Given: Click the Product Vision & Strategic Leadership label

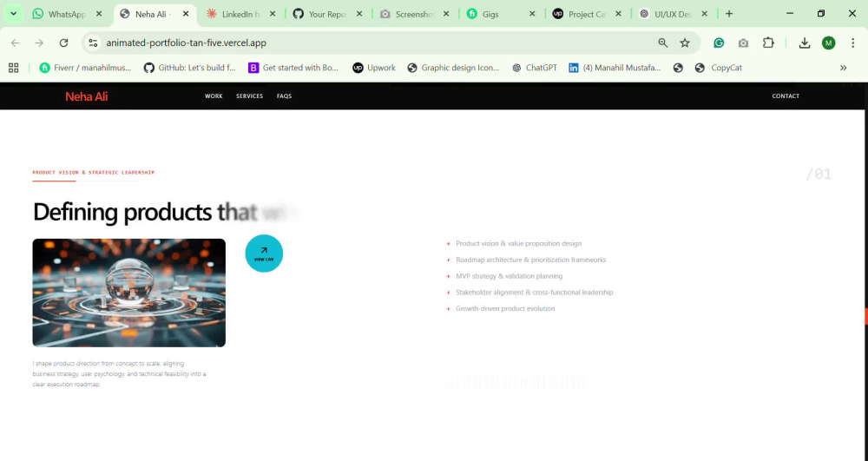Looking at the screenshot, I should point(94,173).
